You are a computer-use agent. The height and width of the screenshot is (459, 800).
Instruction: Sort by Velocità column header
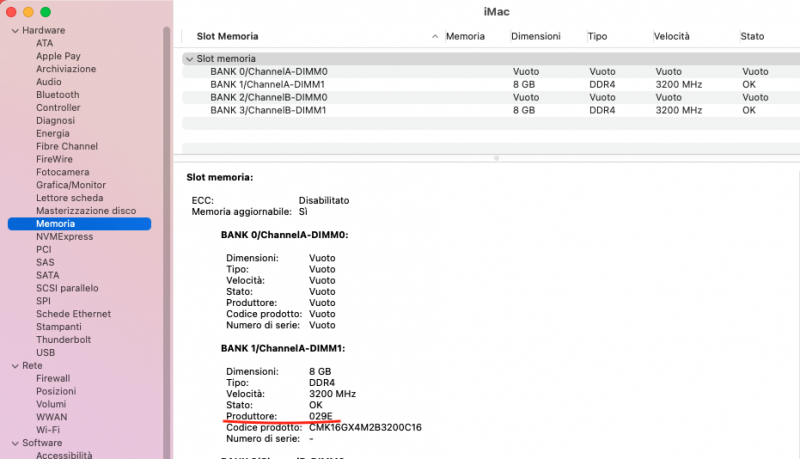(671, 36)
